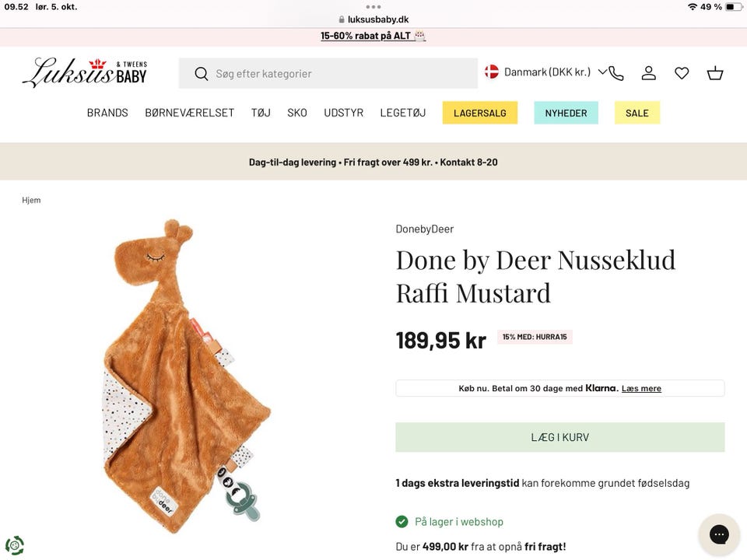Click the Luksusbaby logo
The height and width of the screenshot is (560, 747).
pyautogui.click(x=85, y=72)
